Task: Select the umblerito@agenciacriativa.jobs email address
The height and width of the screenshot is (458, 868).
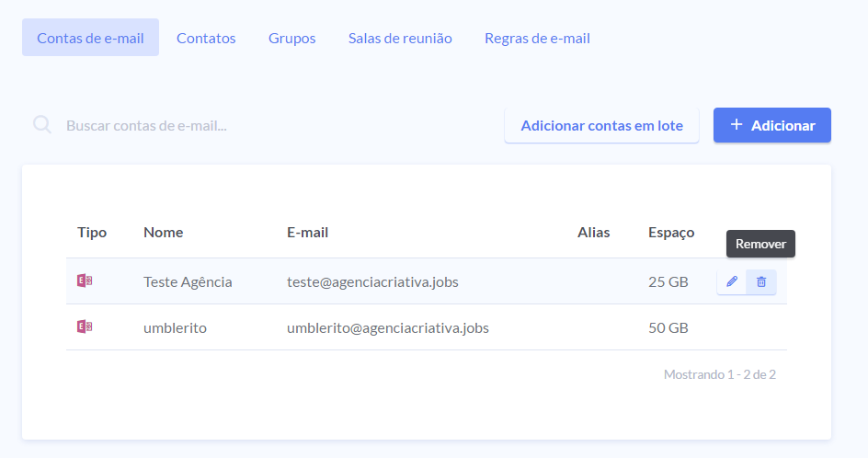Action: pos(387,327)
